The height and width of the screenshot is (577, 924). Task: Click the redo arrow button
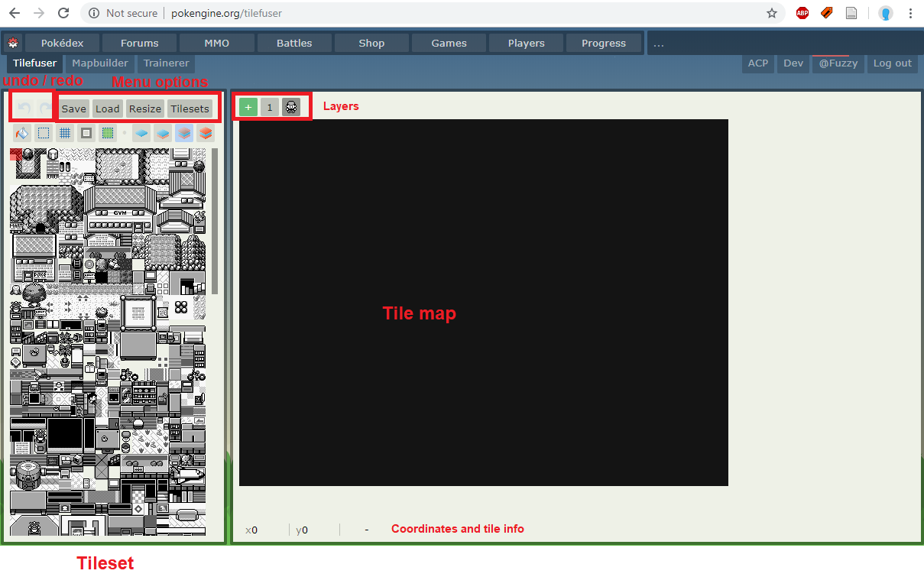[x=45, y=109]
